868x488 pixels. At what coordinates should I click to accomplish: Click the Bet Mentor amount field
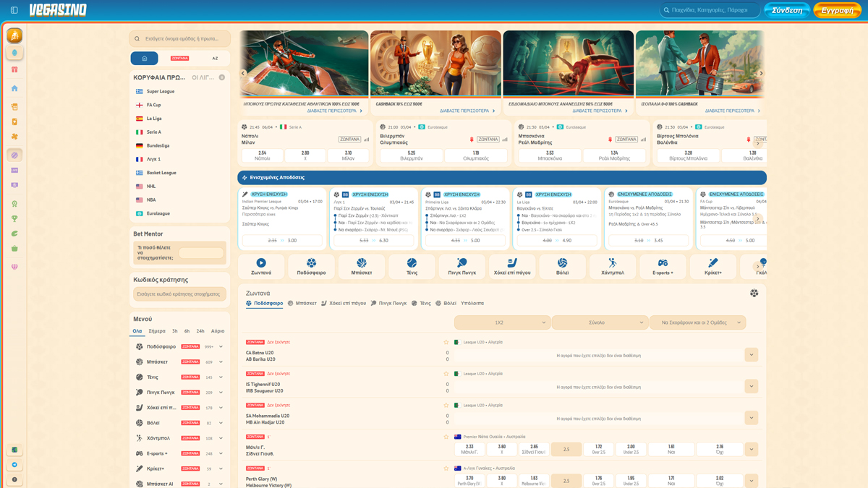(x=200, y=252)
